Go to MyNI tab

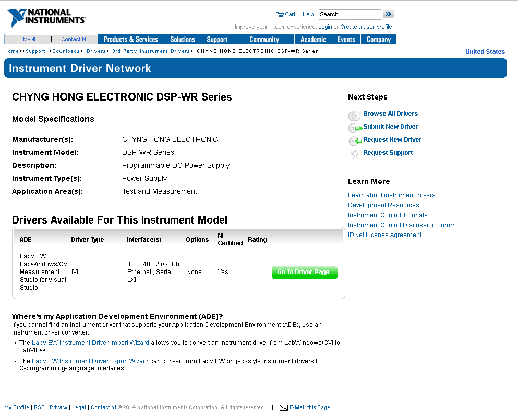click(x=29, y=39)
